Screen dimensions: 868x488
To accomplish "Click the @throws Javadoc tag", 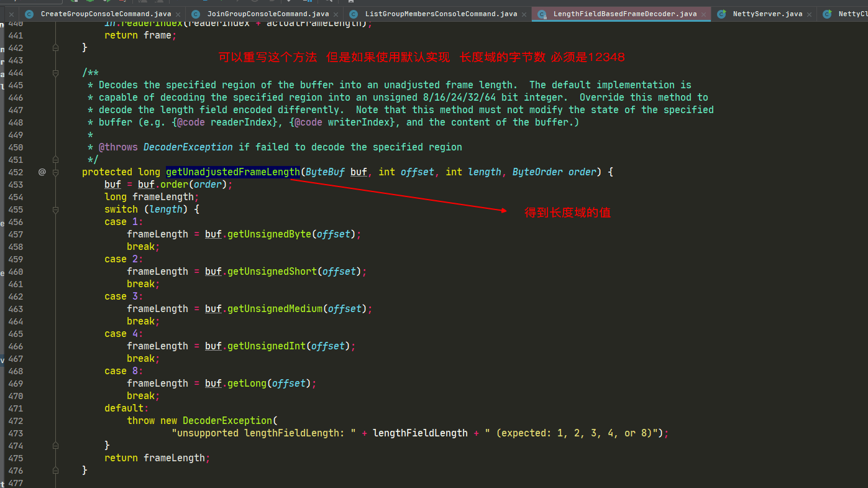I will (x=118, y=147).
